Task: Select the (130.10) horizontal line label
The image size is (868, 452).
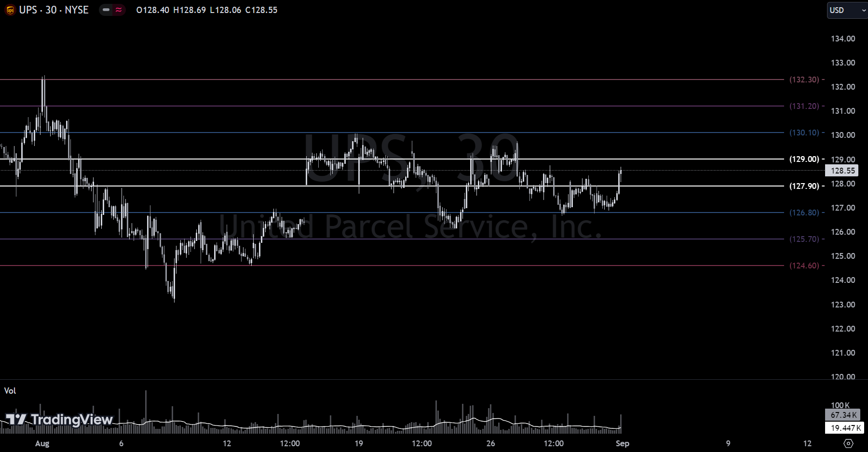Action: coord(804,133)
